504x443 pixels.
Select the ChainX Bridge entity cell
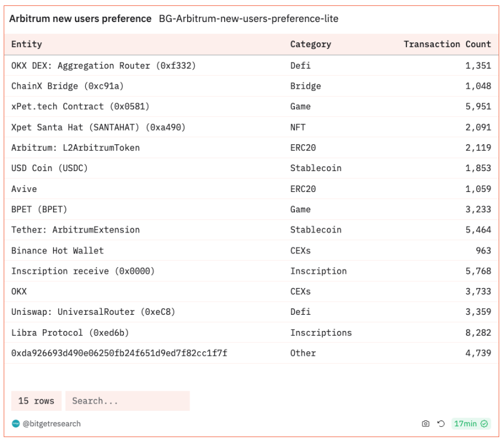tap(67, 86)
